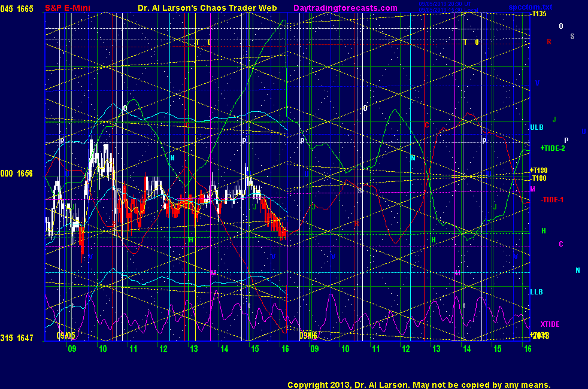Click the '-T135' line label
The height and width of the screenshot is (389, 588).
(x=539, y=14)
